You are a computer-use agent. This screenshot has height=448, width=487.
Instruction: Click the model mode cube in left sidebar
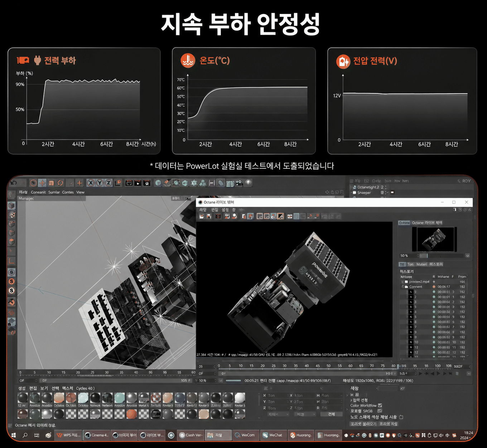pyautogui.click(x=12, y=205)
